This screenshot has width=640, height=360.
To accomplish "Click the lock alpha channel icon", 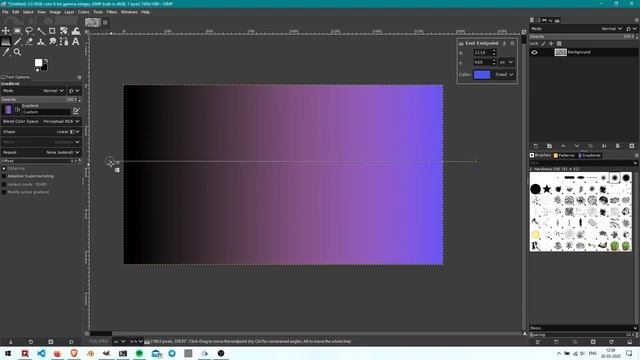I will (559, 44).
